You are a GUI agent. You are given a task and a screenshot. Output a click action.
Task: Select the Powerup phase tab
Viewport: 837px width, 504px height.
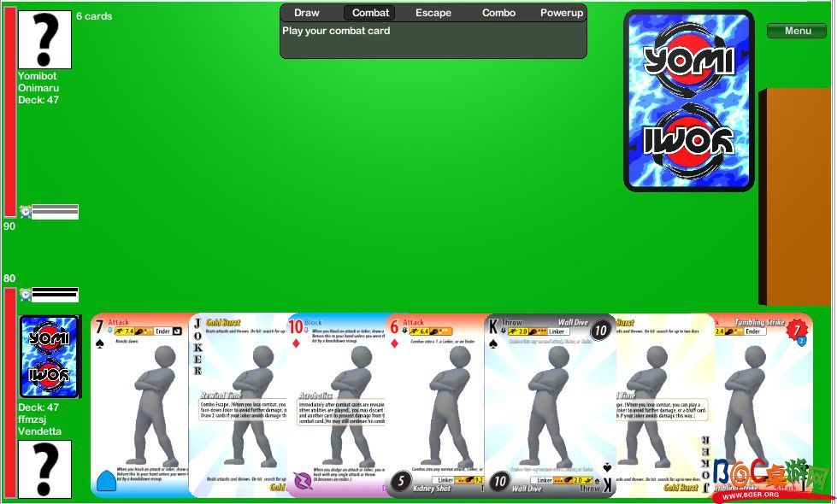pyautogui.click(x=562, y=13)
